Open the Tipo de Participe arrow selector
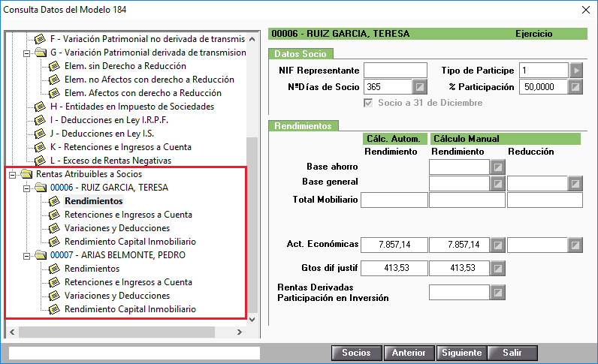The height and width of the screenshot is (364, 598). click(576, 71)
